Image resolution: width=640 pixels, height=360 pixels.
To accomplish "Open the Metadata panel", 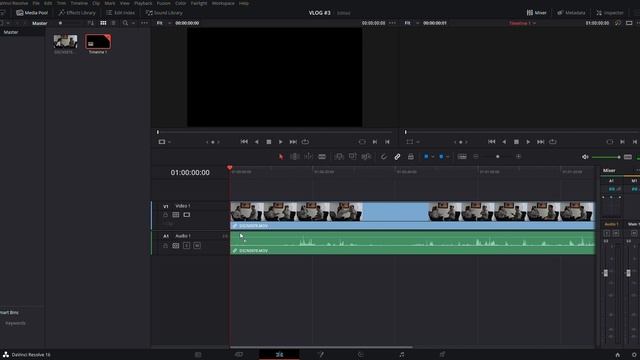I will [571, 13].
